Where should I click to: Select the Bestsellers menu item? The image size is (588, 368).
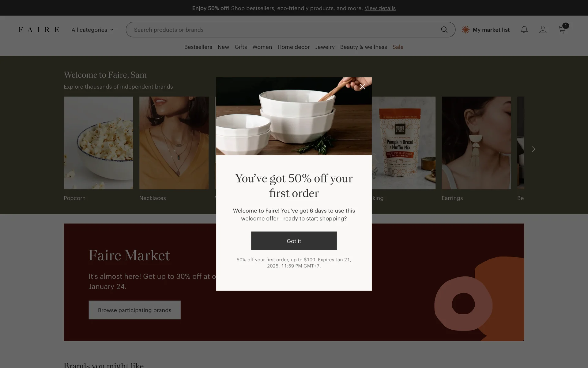point(198,47)
